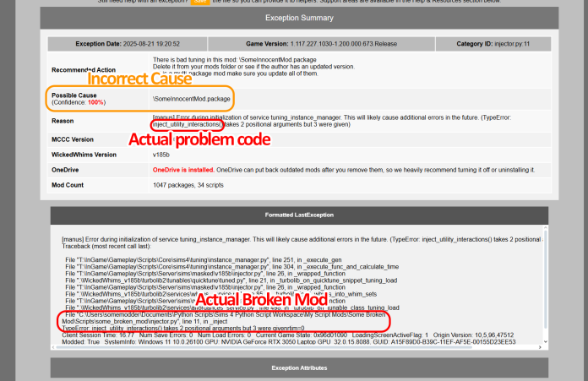This screenshot has height=381, width=588.
Task: Select the Formatted LastException header
Action: [x=299, y=215]
